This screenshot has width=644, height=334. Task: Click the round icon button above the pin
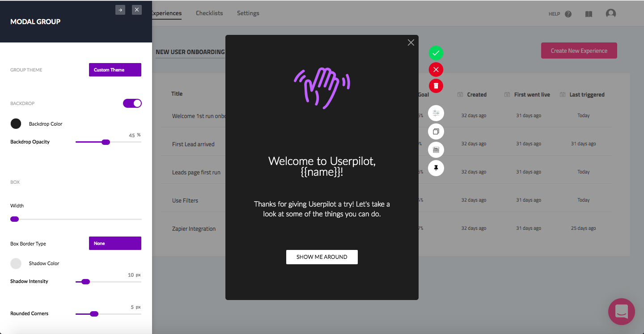coord(436,150)
